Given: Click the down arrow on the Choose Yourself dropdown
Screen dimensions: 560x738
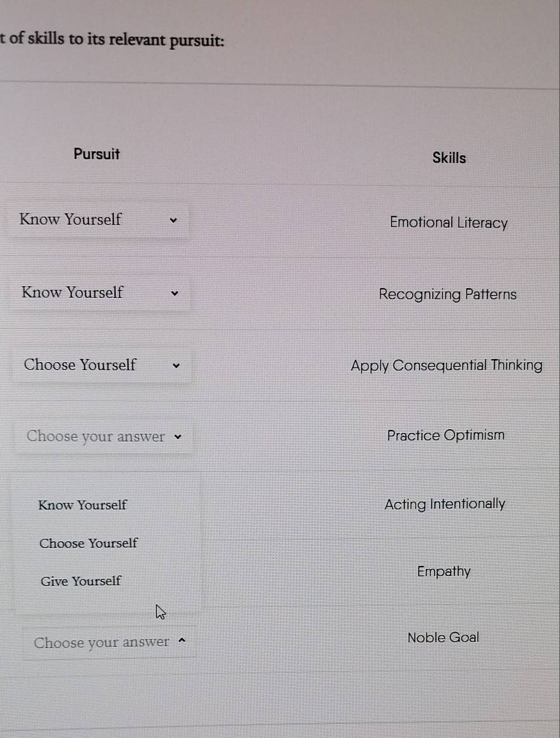Looking at the screenshot, I should [x=177, y=366].
